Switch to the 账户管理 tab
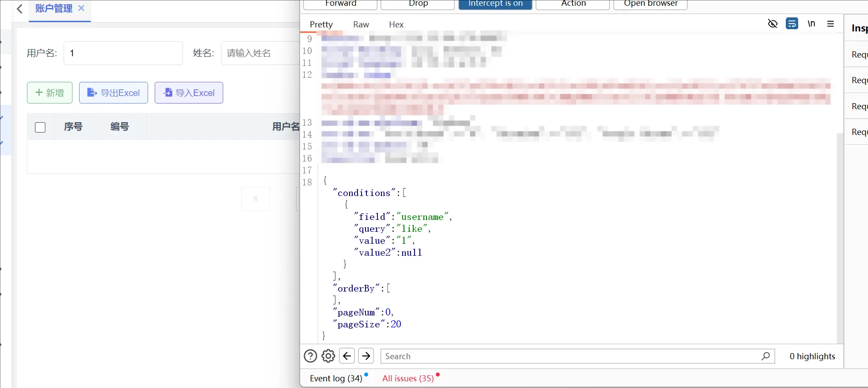The width and height of the screenshot is (868, 388). tap(53, 8)
